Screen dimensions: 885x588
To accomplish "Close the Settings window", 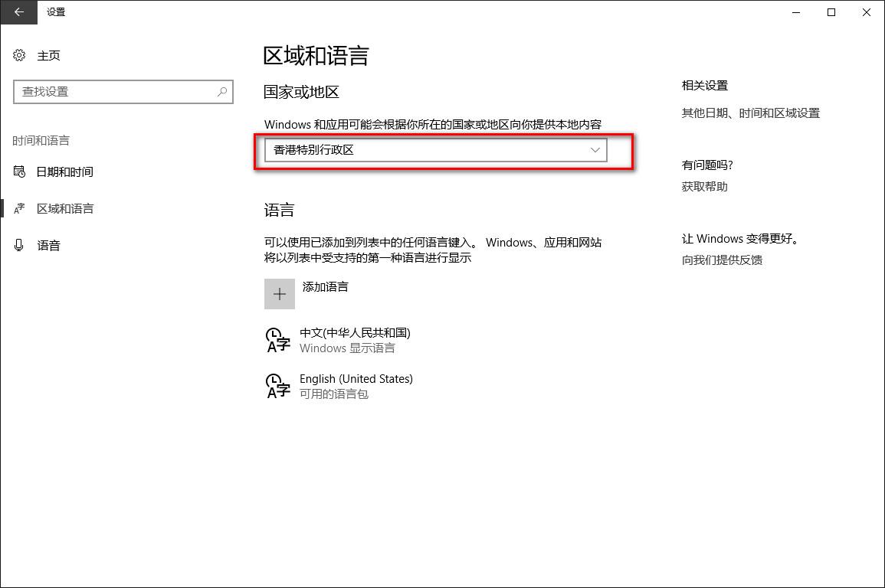I will click(x=867, y=11).
